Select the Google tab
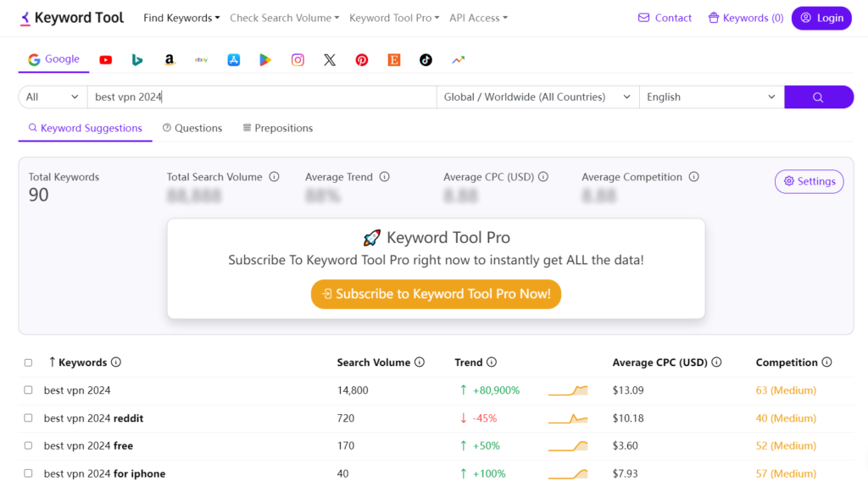Image resolution: width=868 pixels, height=481 pixels. [x=53, y=59]
